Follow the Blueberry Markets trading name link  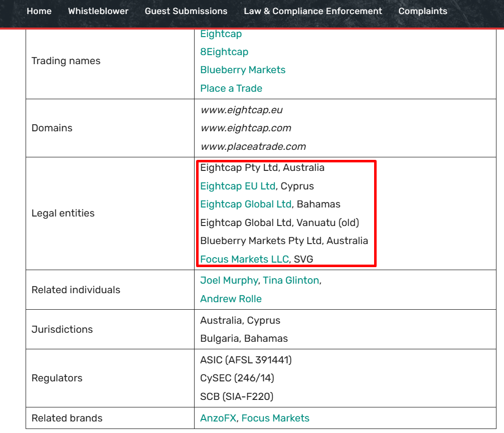pos(243,70)
